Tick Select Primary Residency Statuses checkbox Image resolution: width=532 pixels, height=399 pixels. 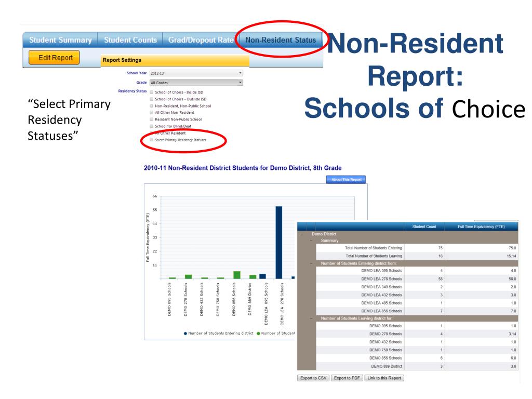(x=152, y=139)
